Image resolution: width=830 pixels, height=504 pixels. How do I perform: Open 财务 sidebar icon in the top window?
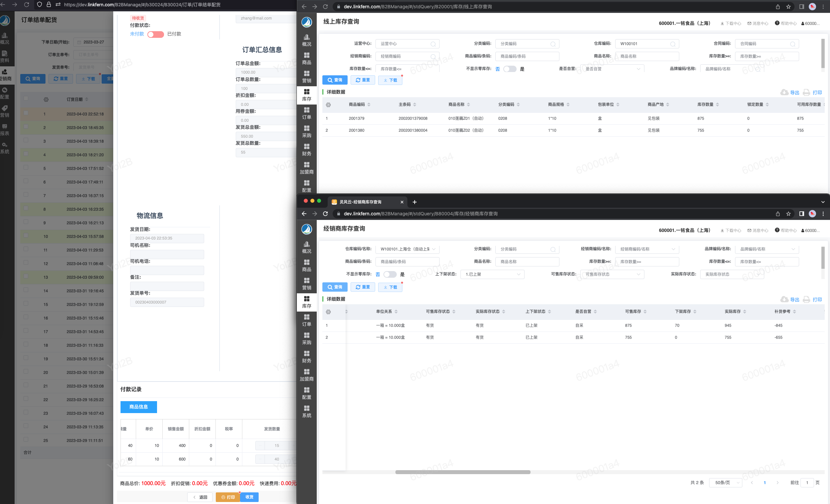(306, 150)
